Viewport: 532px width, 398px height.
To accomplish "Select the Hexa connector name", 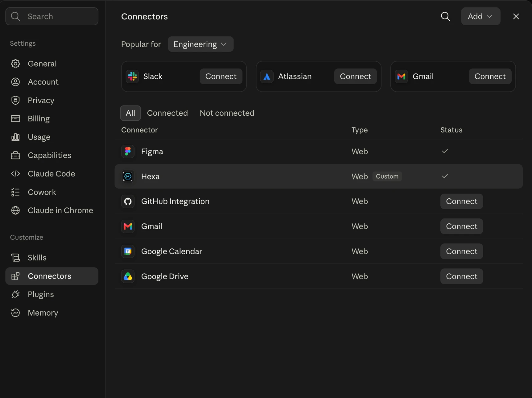I will 151,176.
